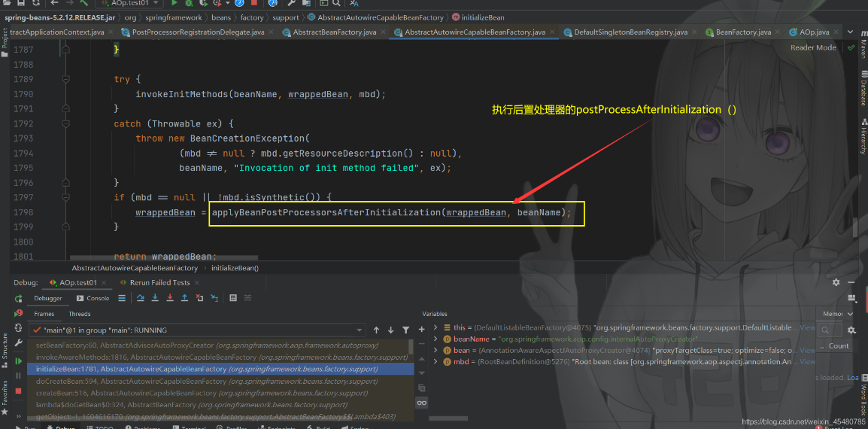Click the editor horizontal scrollbar thumb
The image size is (868, 429).
click(x=164, y=257)
